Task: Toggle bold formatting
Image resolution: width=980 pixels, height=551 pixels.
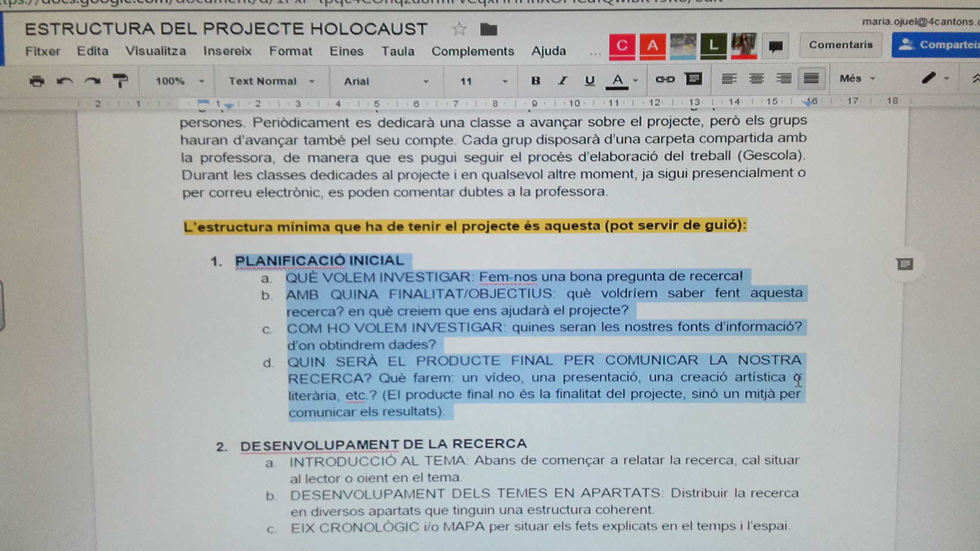Action: click(535, 81)
